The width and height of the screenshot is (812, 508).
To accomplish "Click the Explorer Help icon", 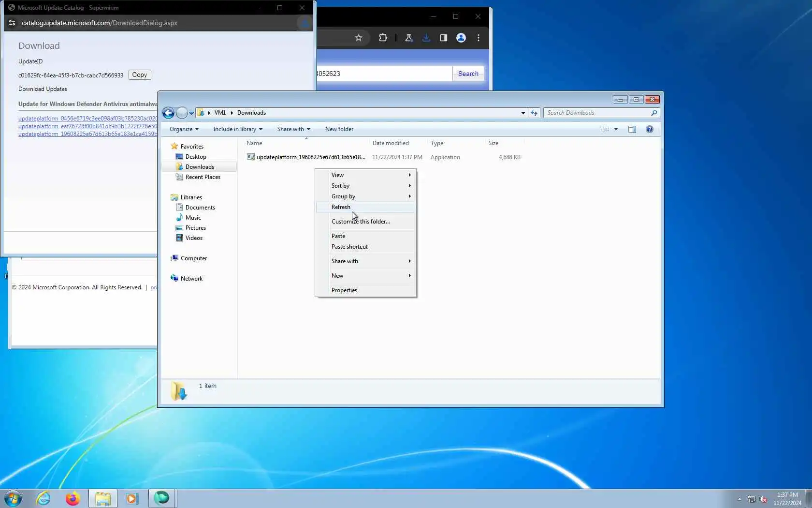I will (650, 129).
